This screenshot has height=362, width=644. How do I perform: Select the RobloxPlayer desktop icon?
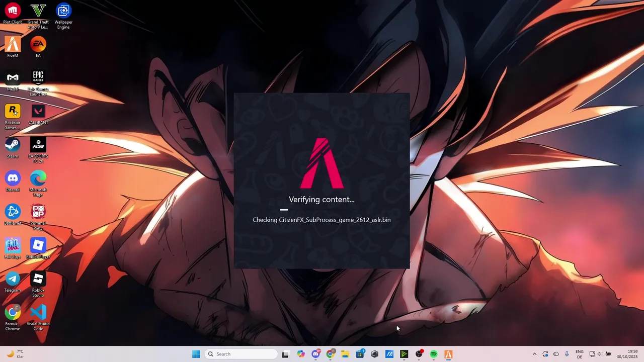click(38, 249)
